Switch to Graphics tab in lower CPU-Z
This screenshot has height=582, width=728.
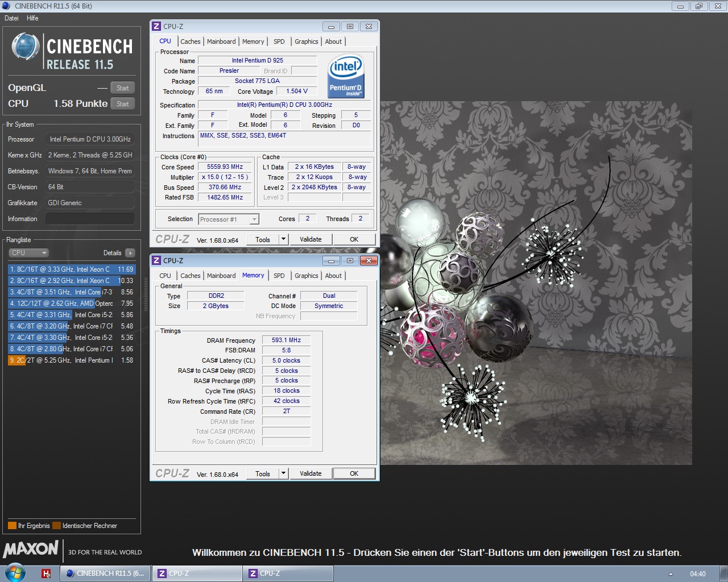(307, 276)
